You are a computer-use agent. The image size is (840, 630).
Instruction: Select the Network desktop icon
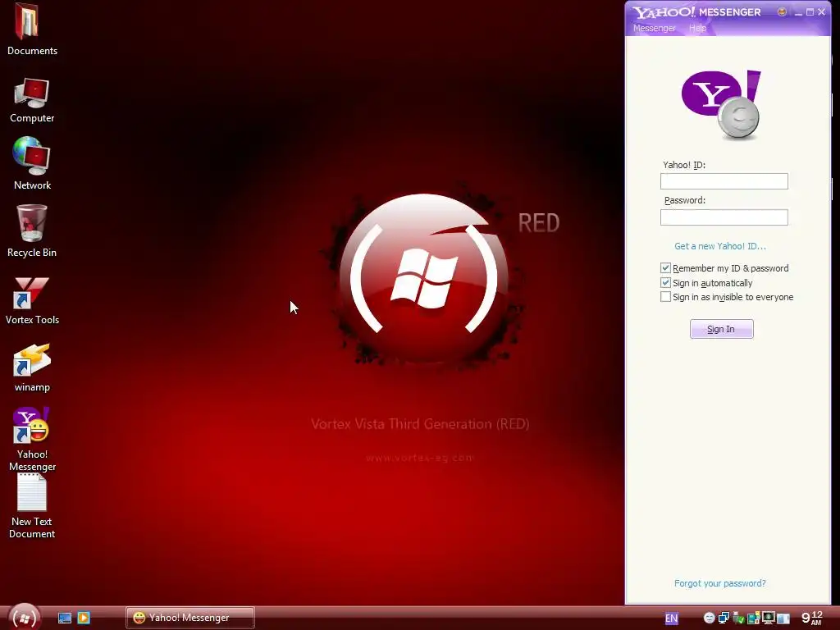32,163
